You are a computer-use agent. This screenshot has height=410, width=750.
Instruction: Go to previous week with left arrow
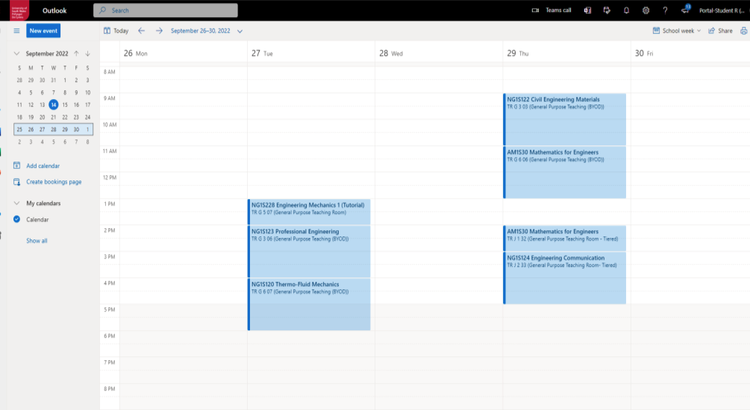(x=141, y=31)
